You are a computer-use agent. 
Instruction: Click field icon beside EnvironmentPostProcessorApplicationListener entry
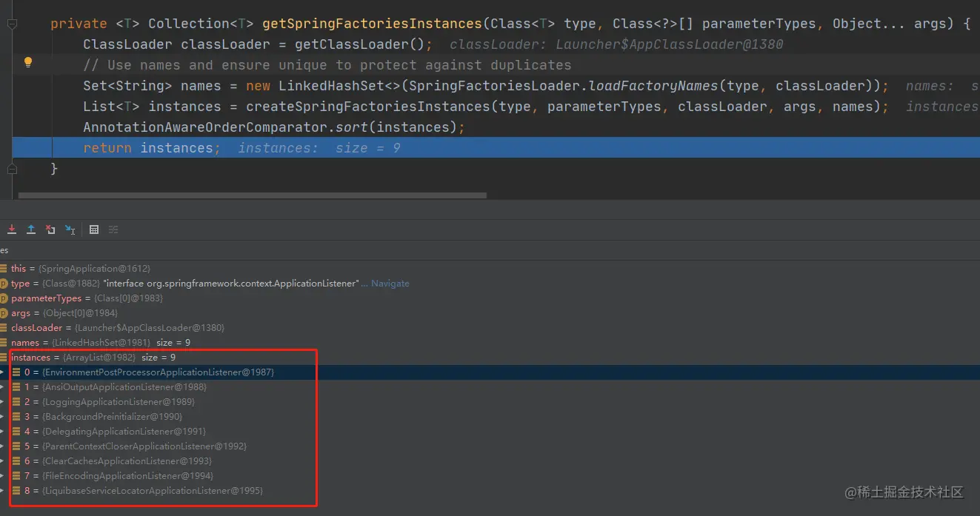pyautogui.click(x=16, y=372)
